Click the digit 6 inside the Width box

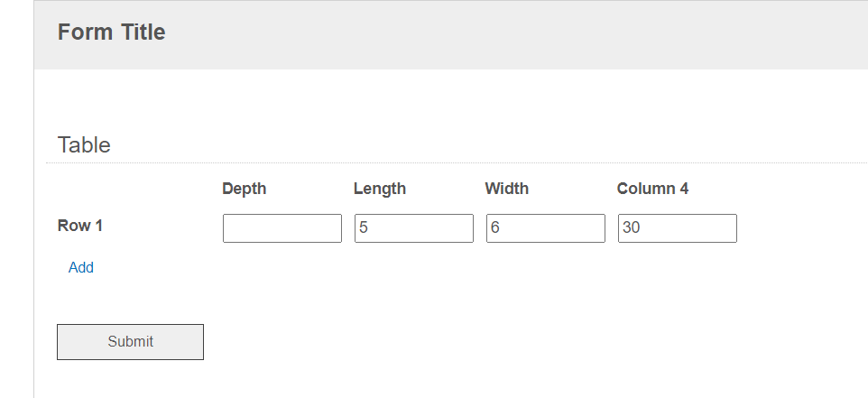pos(495,227)
